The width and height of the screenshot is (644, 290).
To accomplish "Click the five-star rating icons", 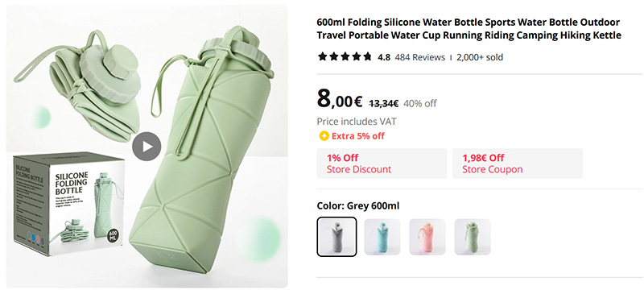I will [345, 56].
